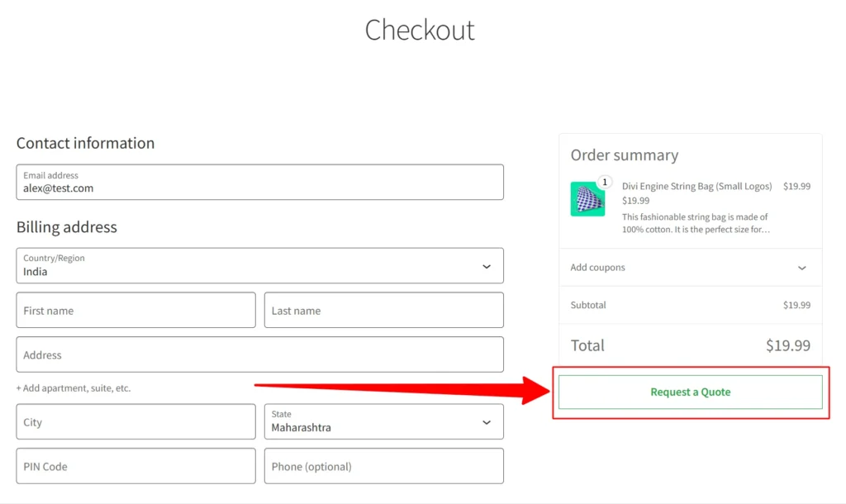The height and width of the screenshot is (504, 846).
Task: Click the PIN Code field
Action: tap(135, 466)
